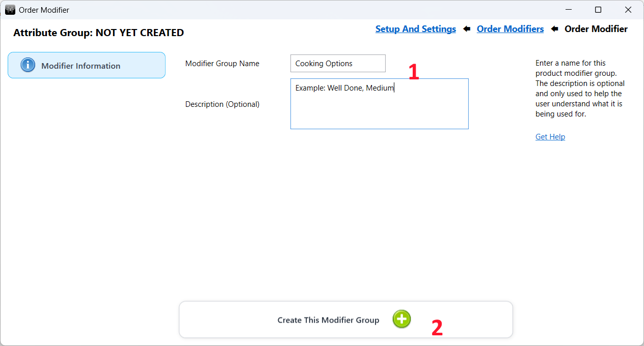Click the green plus icon
This screenshot has width=644, height=346.
click(x=401, y=319)
